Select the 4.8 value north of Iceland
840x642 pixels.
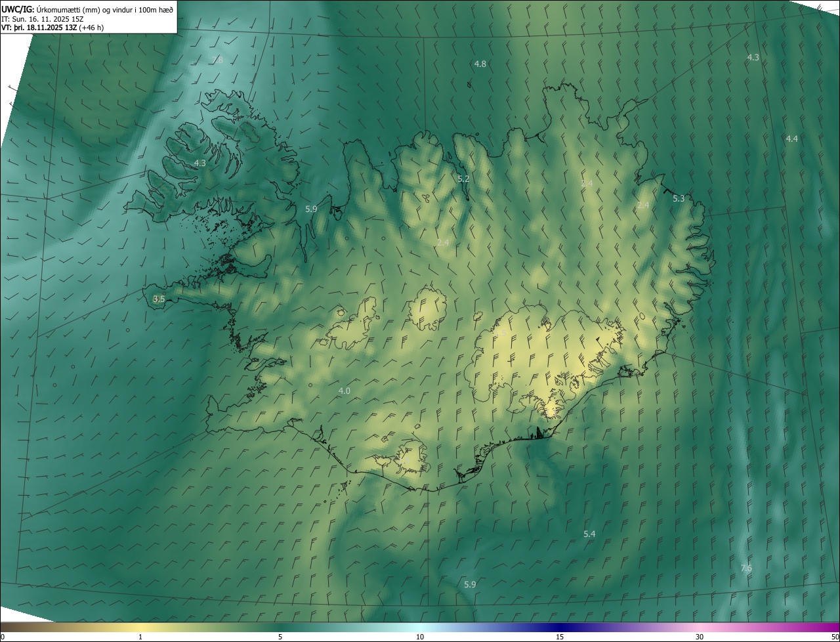[480, 64]
